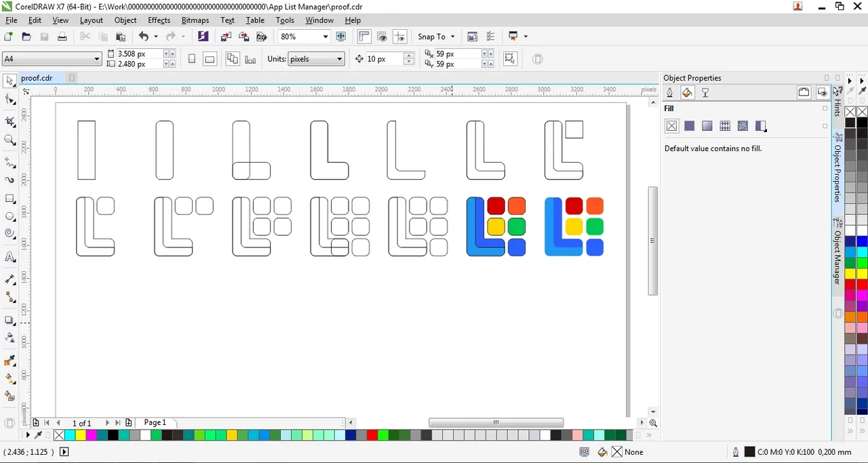Select the Pick tool in toolbox
The image size is (868, 463).
click(9, 81)
